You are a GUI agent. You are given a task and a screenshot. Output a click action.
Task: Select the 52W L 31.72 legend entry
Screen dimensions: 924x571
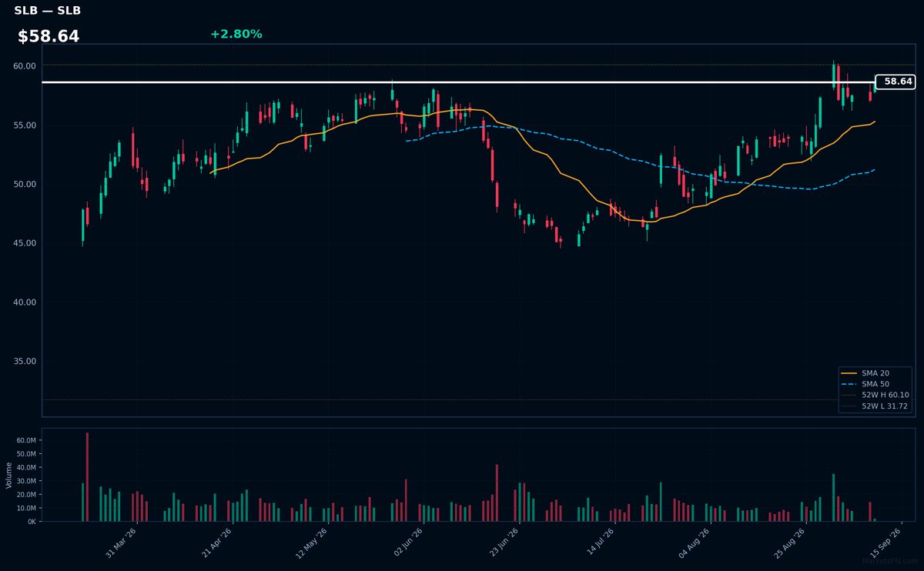pyautogui.click(x=876, y=406)
